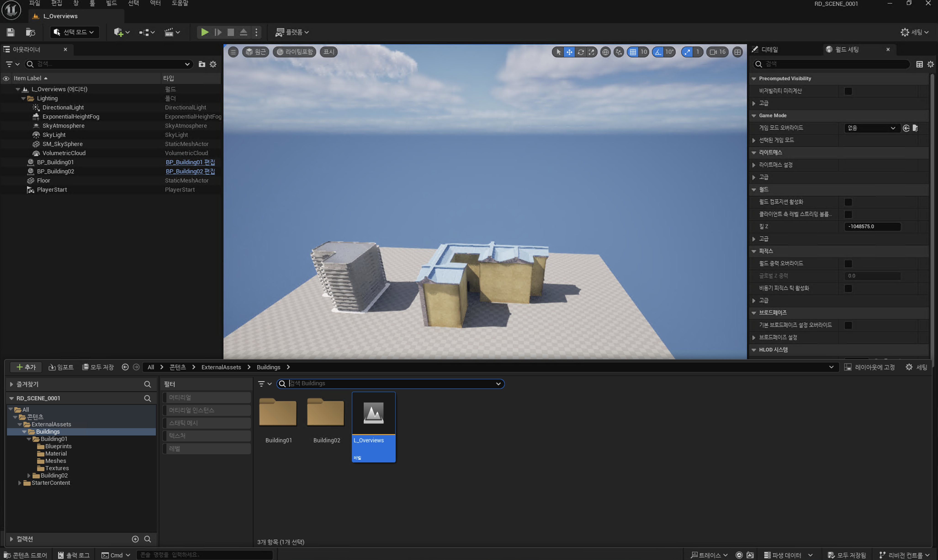The width and height of the screenshot is (938, 560).
Task: Enable the 월드 컴포지션 활성화 checkbox
Action: coord(848,202)
